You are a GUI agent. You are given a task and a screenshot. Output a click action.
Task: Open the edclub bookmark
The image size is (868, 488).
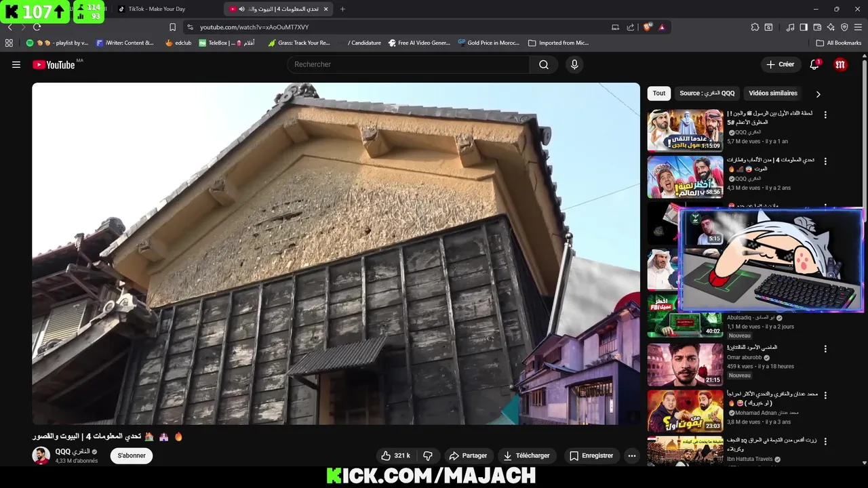(178, 43)
